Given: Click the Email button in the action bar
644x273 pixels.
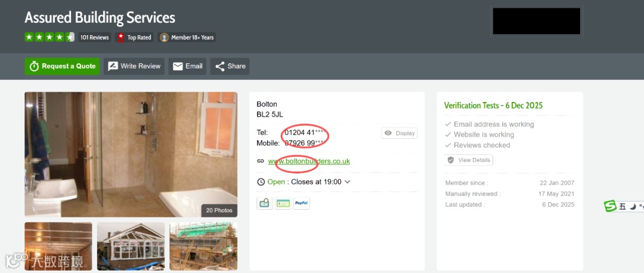Looking at the screenshot, I should coord(187,66).
